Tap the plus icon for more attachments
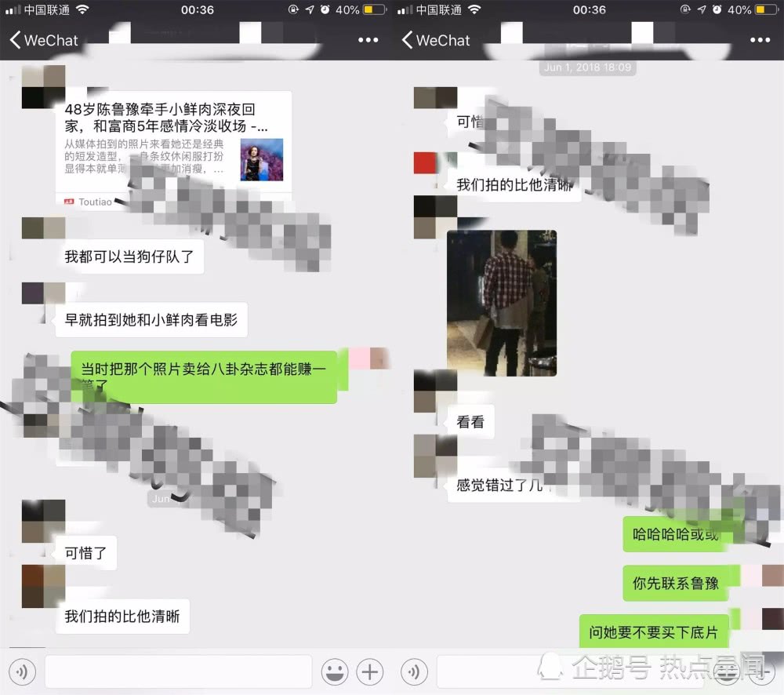This screenshot has width=784, height=695. (x=369, y=671)
